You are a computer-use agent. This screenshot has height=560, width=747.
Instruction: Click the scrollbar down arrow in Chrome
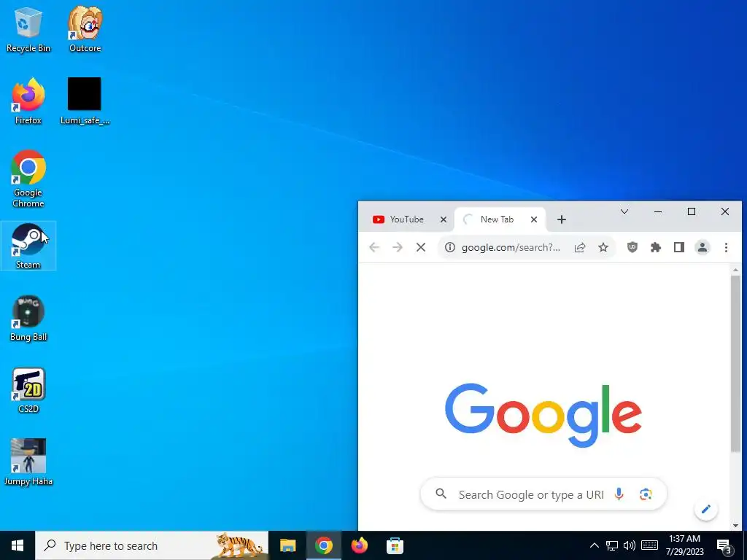pyautogui.click(x=735, y=526)
